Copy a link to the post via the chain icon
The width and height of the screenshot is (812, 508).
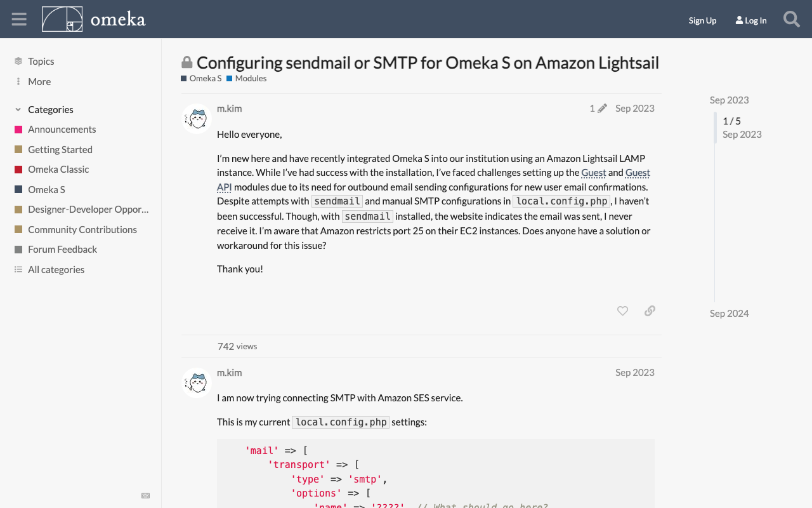tap(649, 311)
